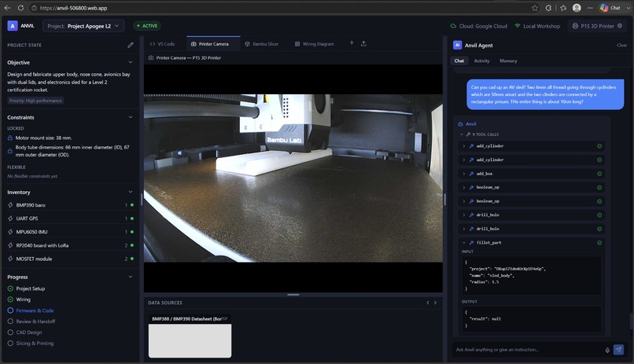Click the RP2040 board component icon
634x364 pixels.
tap(10, 245)
